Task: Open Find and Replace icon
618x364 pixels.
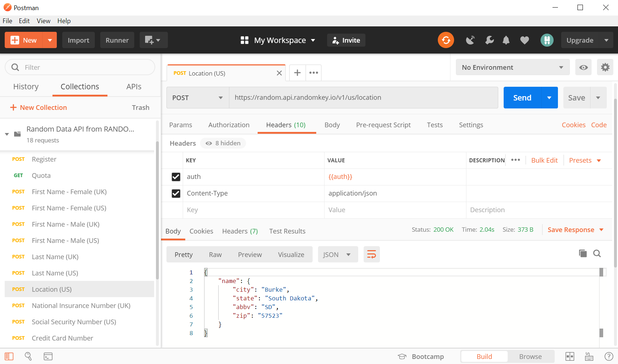Action: [28, 356]
